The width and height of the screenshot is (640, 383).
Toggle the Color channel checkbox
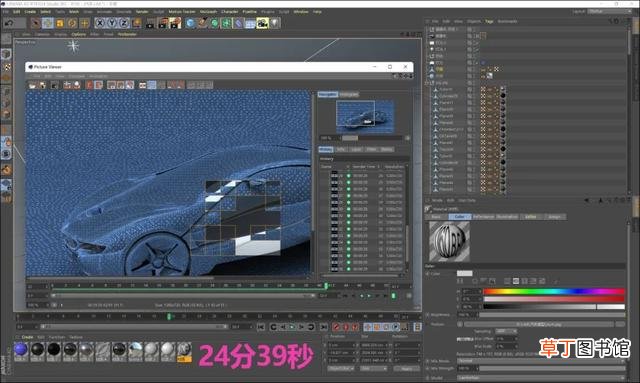(428, 274)
